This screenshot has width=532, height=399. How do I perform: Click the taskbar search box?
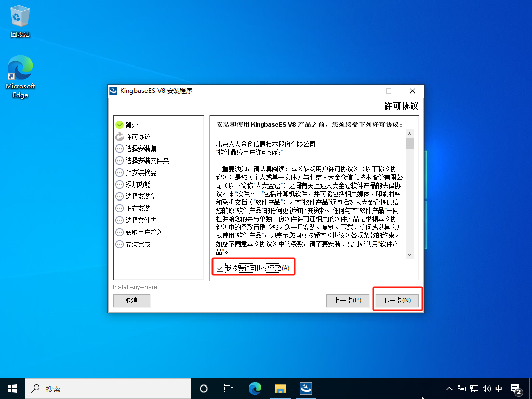coord(108,388)
